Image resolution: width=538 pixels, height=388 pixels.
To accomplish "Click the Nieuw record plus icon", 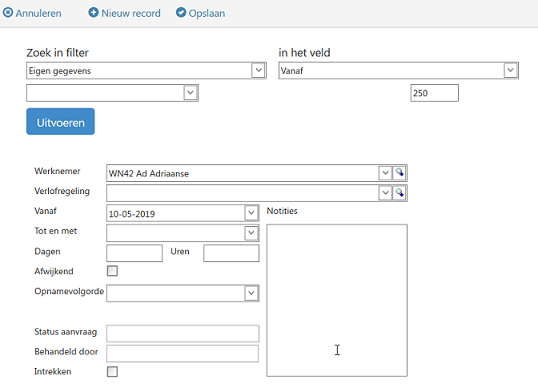I will point(93,12).
